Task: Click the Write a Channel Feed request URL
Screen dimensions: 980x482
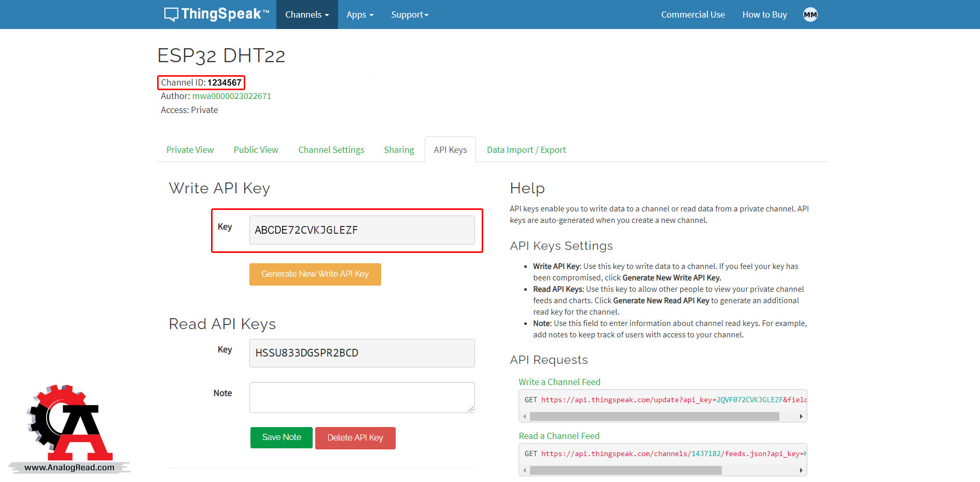Action: tap(674, 400)
